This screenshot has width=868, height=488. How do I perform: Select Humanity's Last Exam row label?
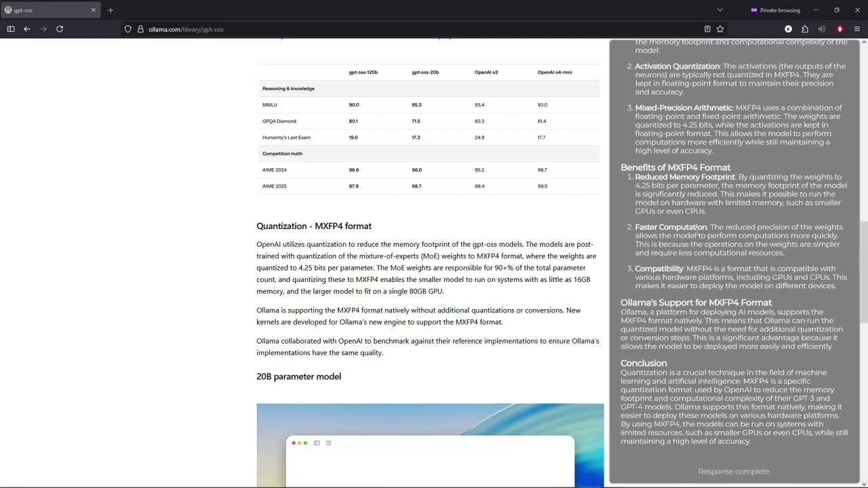coord(286,138)
